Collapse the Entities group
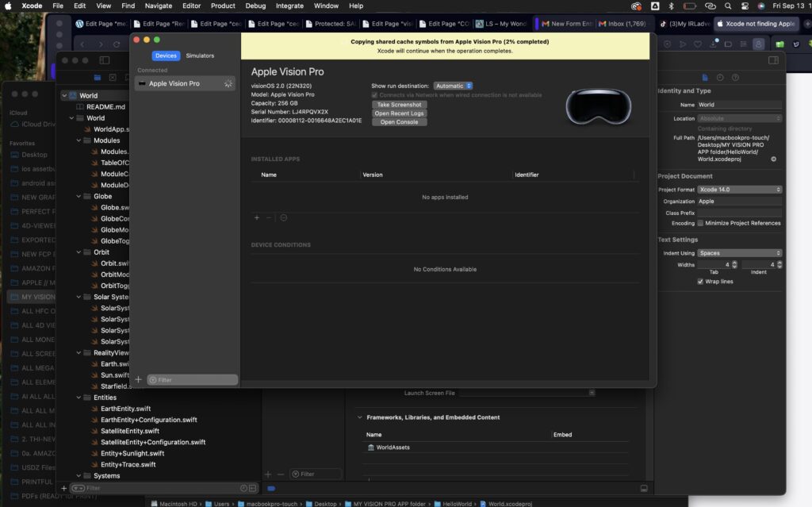The height and width of the screenshot is (507, 812). click(79, 398)
